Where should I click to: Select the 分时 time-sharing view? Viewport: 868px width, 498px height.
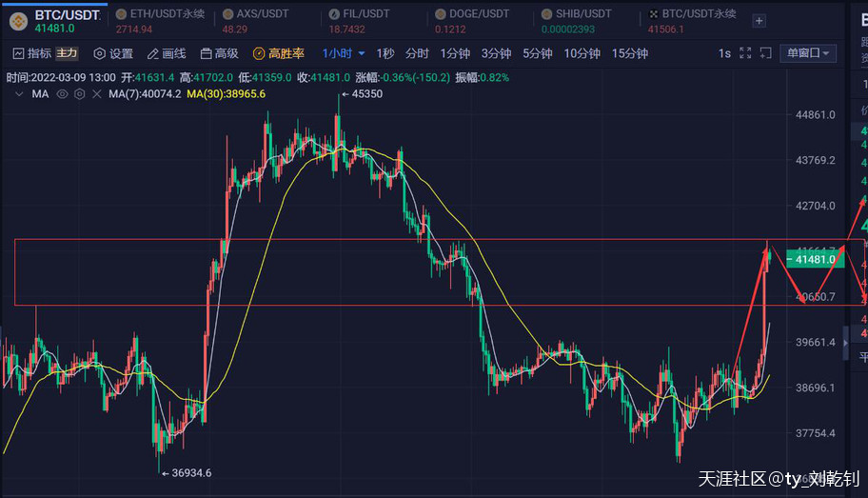417,53
